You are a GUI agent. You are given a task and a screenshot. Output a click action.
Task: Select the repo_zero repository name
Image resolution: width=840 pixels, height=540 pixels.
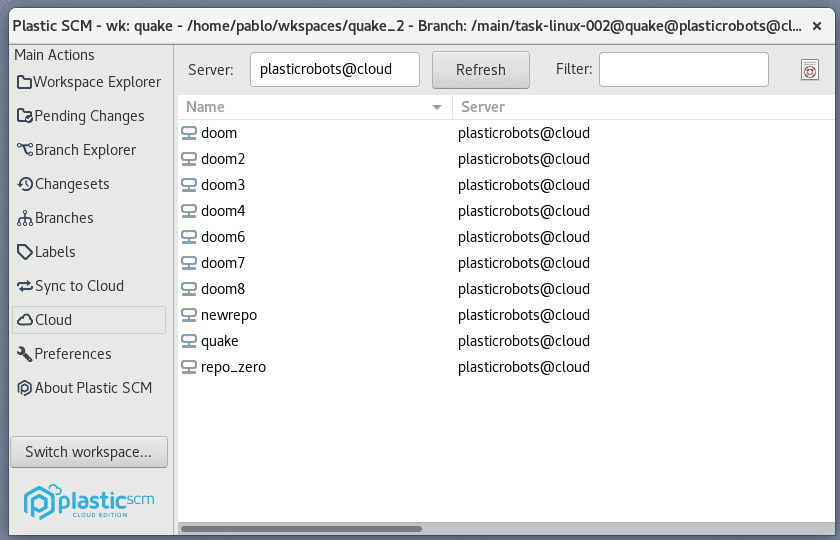[x=233, y=367]
